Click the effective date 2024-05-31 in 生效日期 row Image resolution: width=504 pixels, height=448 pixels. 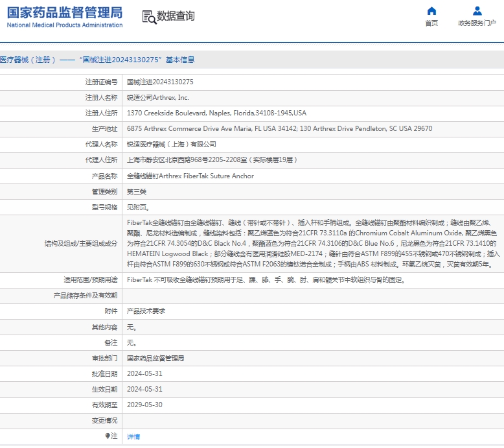pos(144,389)
